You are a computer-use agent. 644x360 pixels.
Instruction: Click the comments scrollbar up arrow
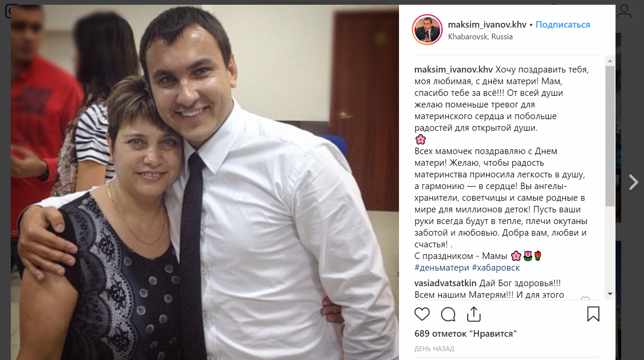pyautogui.click(x=610, y=61)
